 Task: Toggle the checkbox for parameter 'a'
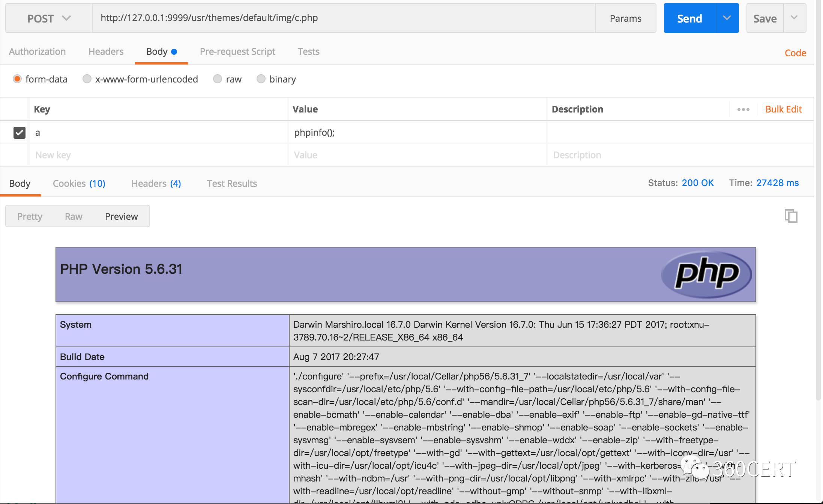pos(20,132)
